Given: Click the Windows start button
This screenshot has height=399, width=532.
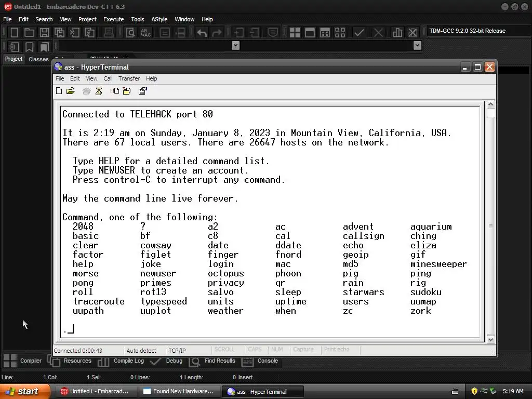Looking at the screenshot, I should pos(24,391).
